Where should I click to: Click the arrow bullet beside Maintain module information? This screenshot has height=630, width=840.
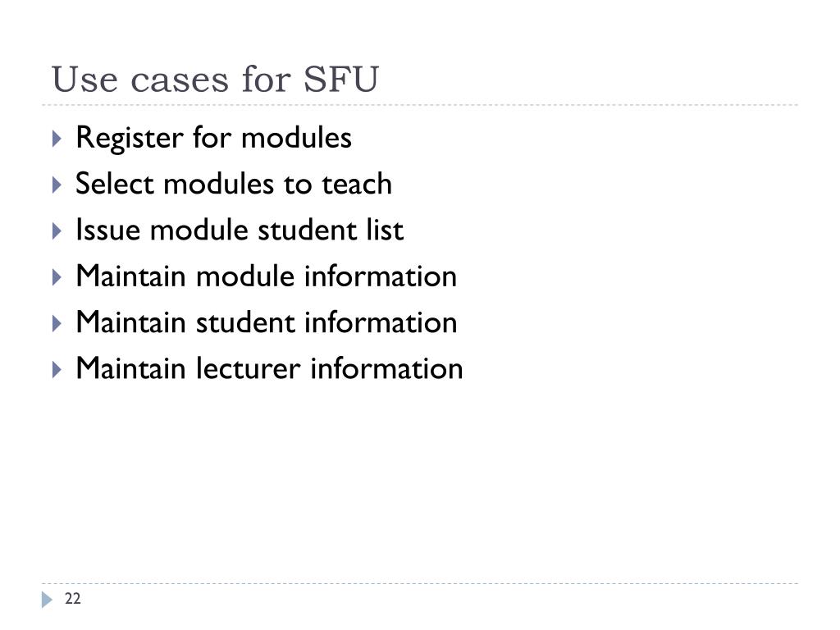pyautogui.click(x=57, y=277)
